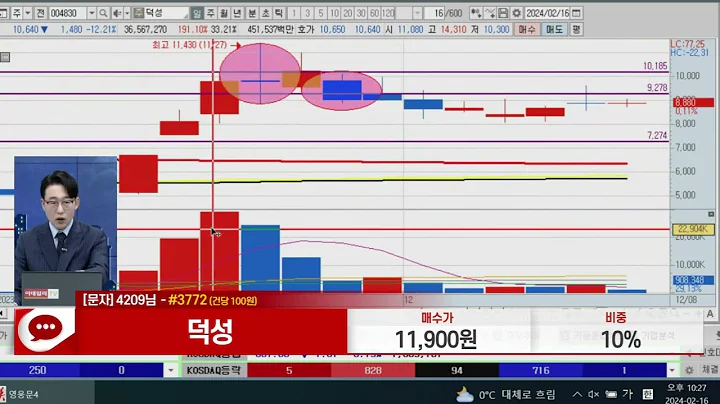This screenshot has width=720, height=404.
Task: Click the 매수 (buy) button
Action: (x=526, y=29)
